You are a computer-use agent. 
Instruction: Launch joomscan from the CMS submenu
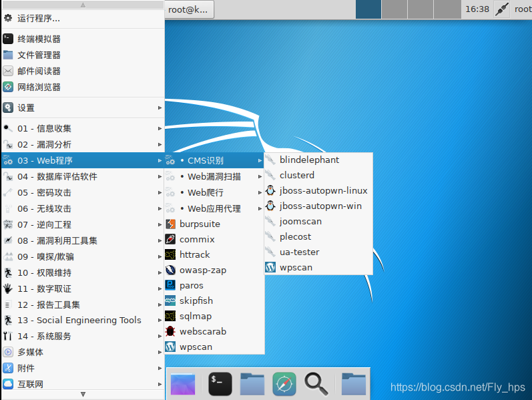tap(318, 222)
